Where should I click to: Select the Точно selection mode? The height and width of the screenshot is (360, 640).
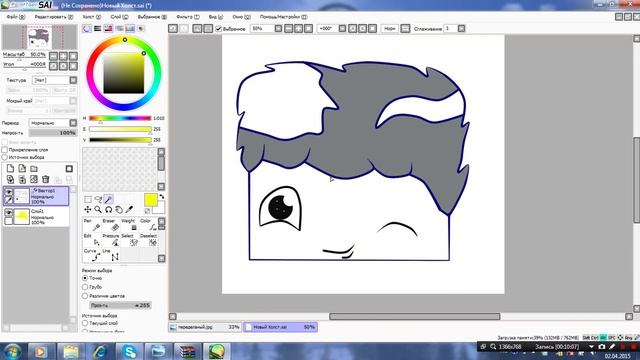85,278
